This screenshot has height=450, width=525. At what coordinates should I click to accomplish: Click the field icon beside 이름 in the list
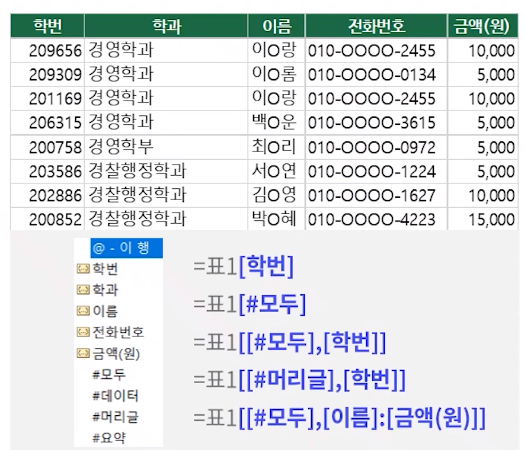click(83, 311)
